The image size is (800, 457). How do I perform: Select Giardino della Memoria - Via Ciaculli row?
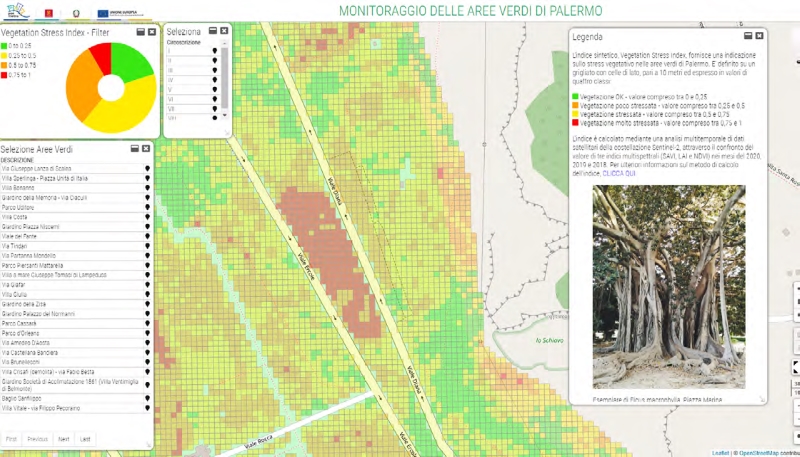click(x=77, y=198)
